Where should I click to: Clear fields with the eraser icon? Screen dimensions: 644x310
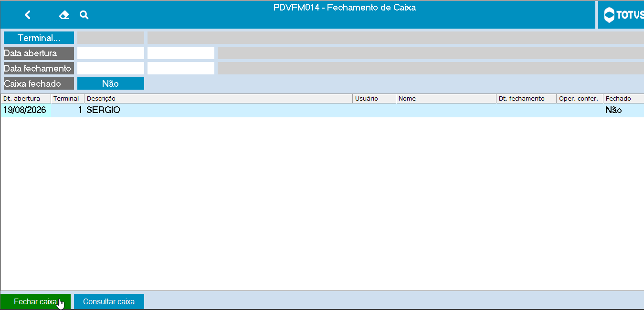64,15
